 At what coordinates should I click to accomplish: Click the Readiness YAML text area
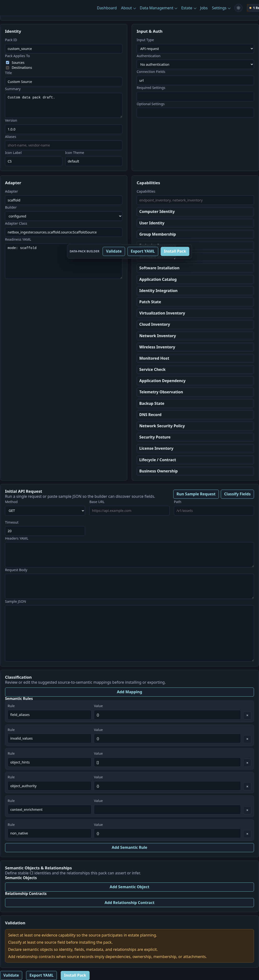64,261
